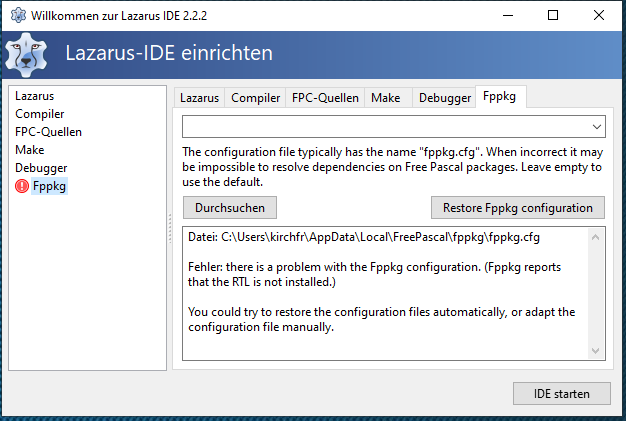Choose FPC-Quellen in the sidebar list
Image resolution: width=626 pixels, height=421 pixels.
coord(48,132)
